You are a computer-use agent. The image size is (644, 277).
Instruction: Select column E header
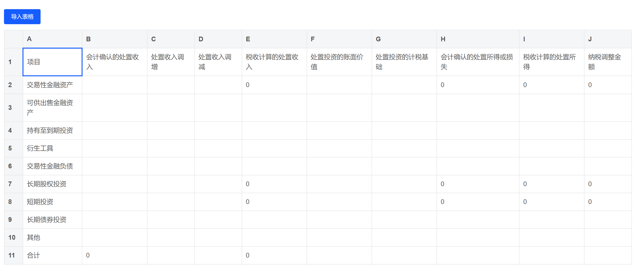274,39
